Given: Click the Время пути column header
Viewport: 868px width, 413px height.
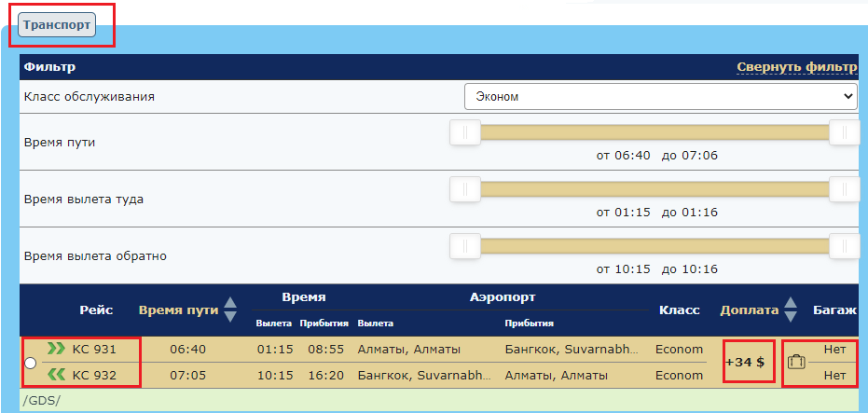Looking at the screenshot, I should tap(178, 310).
